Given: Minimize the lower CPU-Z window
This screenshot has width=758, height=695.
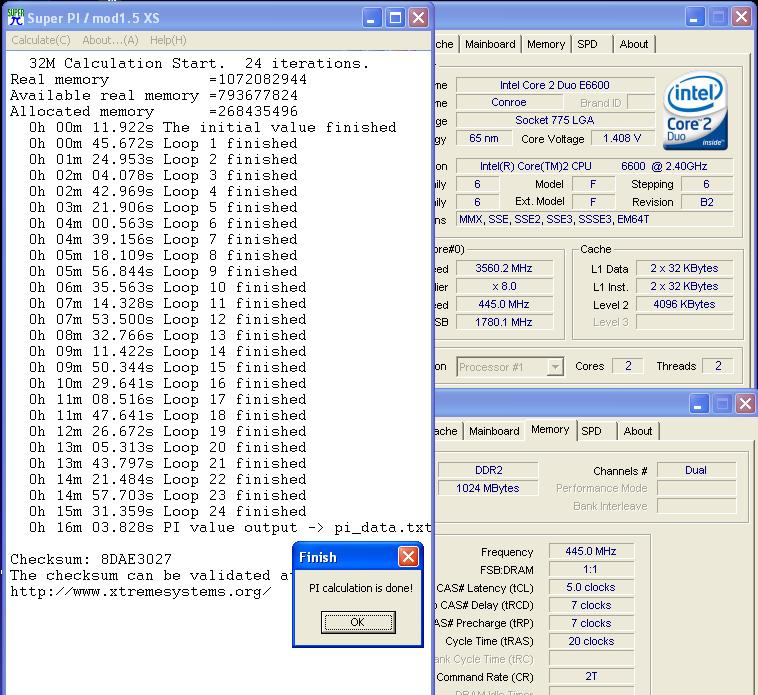Looking at the screenshot, I should click(x=698, y=404).
